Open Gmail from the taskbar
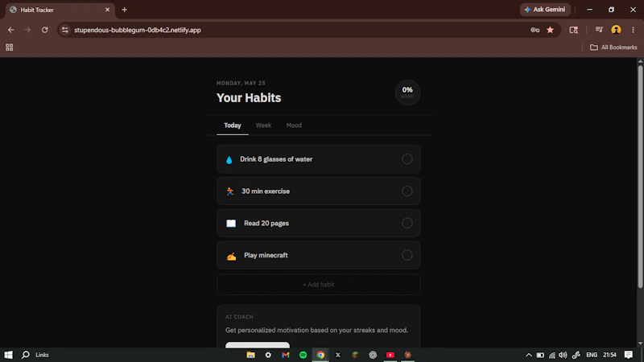The width and height of the screenshot is (644, 362). click(x=286, y=355)
